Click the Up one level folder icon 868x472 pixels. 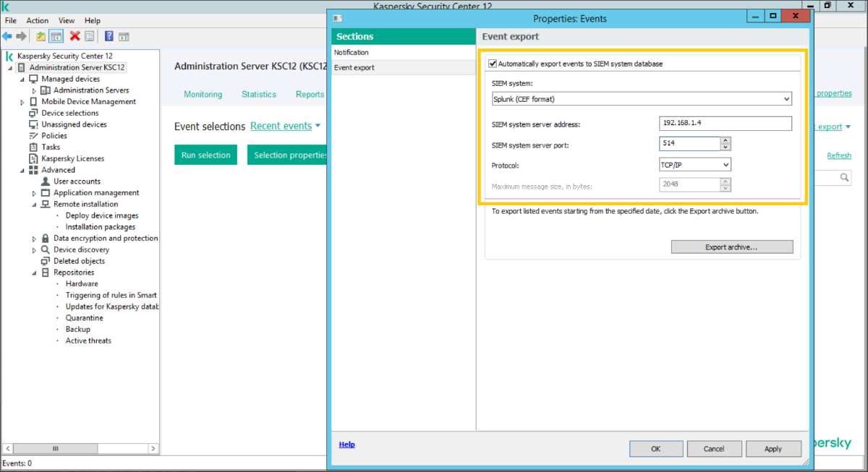[x=41, y=36]
